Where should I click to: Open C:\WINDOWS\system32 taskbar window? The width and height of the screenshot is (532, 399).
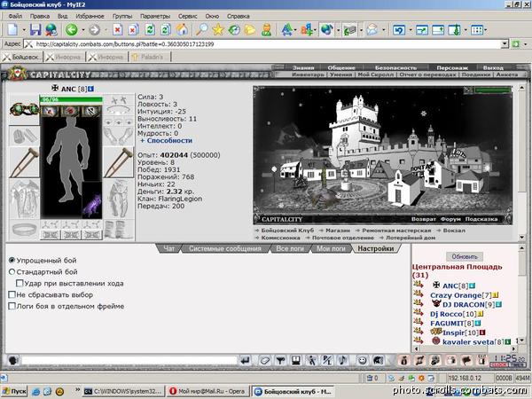coord(124,391)
